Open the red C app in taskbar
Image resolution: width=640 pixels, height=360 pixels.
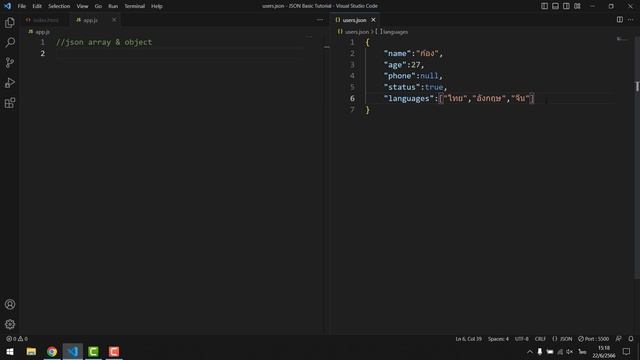(x=114, y=351)
